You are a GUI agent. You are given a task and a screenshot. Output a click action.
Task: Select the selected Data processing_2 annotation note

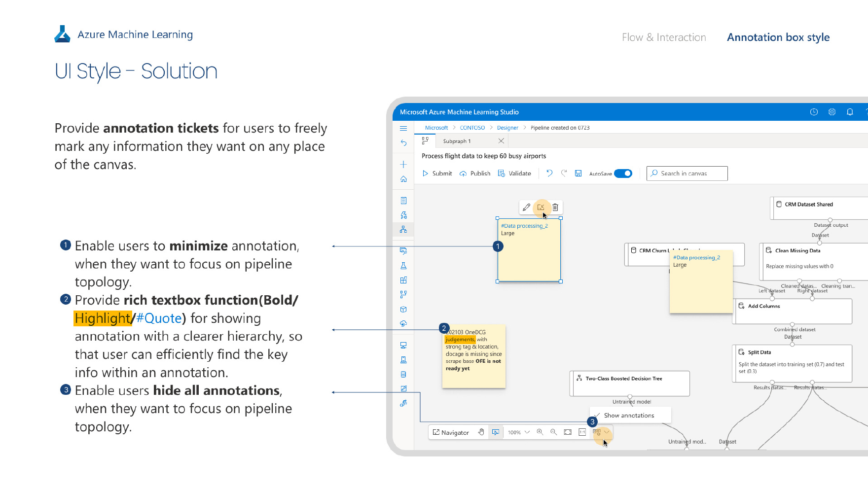point(529,250)
